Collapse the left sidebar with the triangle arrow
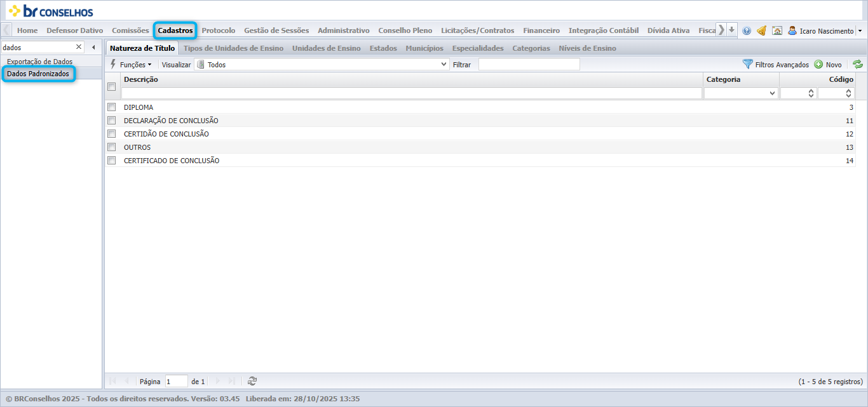The height and width of the screenshot is (407, 868). [93, 47]
